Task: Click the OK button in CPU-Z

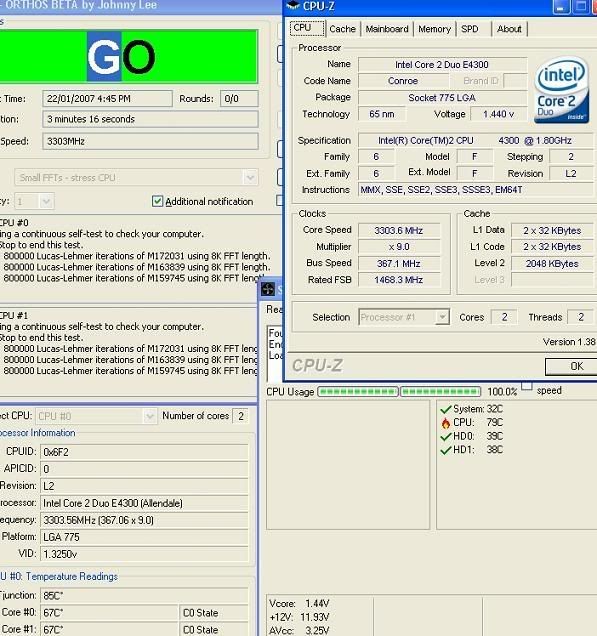Action: coord(572,366)
